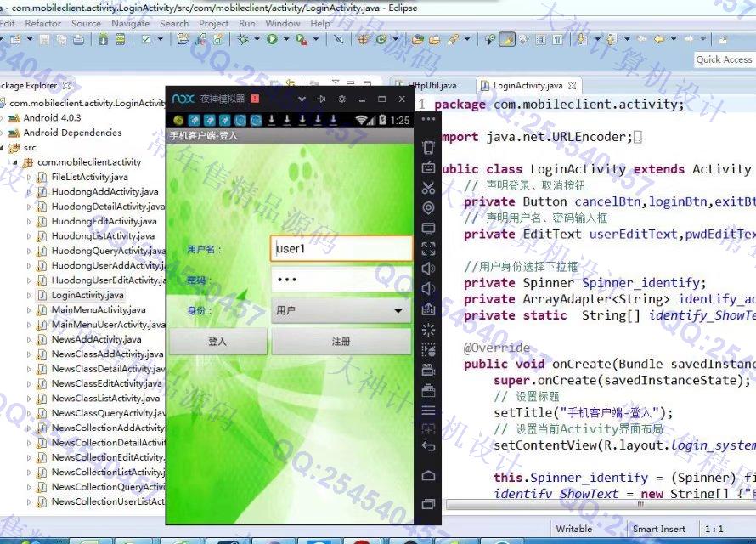Select Android Dependencies in Package Explorer
The image size is (756, 544).
pyautogui.click(x=72, y=133)
